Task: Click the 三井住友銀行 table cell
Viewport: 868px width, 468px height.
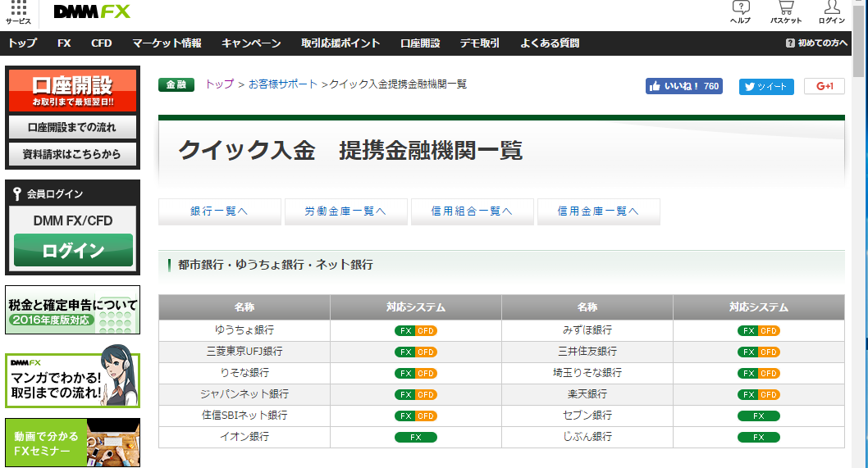Action: (587, 352)
